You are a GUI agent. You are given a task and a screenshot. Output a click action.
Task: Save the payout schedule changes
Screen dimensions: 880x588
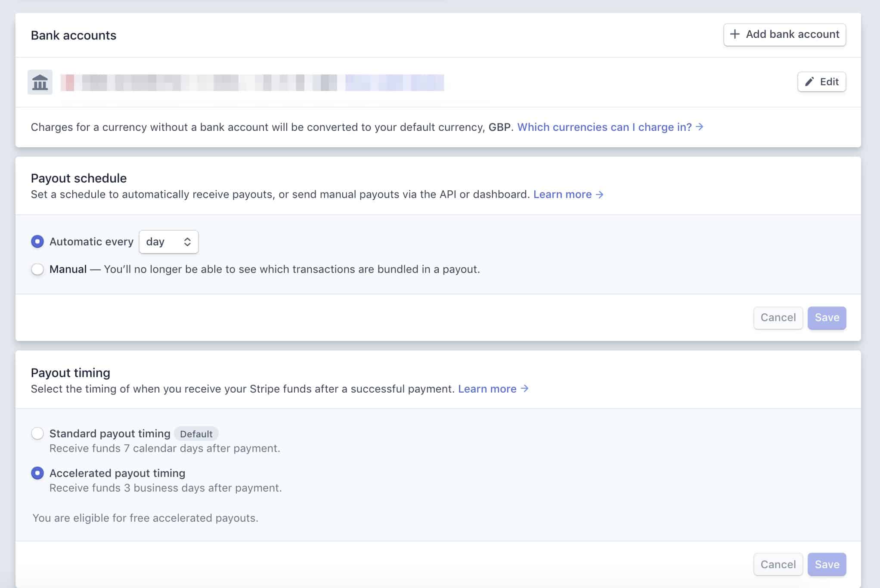pos(826,317)
